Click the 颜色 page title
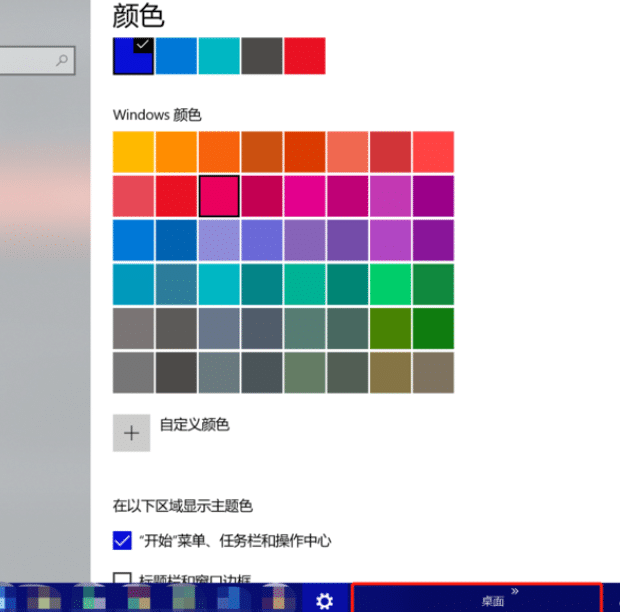620x612 pixels. coord(138,16)
